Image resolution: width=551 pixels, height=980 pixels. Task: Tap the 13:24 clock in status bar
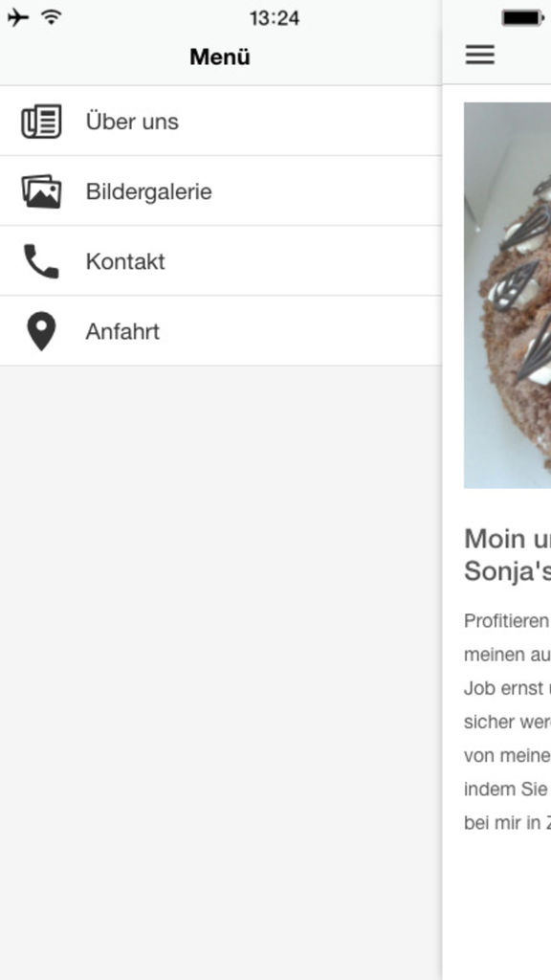point(275,18)
